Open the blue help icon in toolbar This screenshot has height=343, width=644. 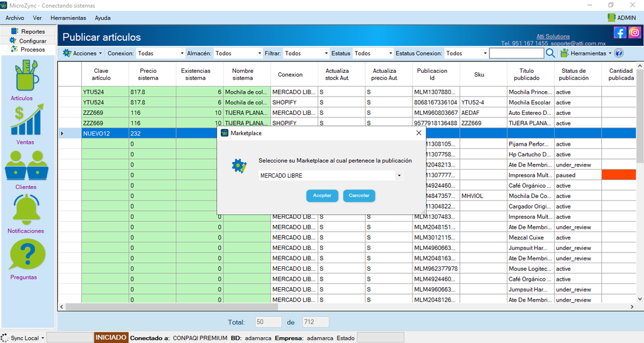tap(619, 53)
